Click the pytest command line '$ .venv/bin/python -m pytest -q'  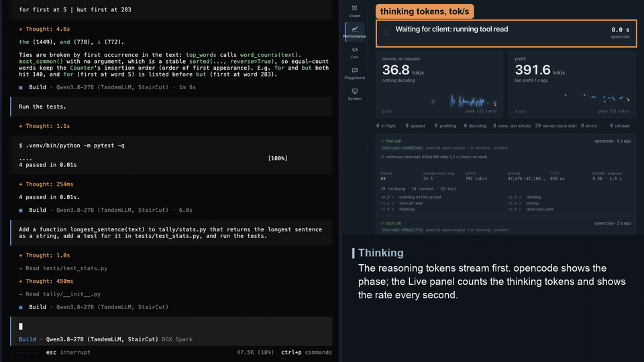tap(72, 145)
